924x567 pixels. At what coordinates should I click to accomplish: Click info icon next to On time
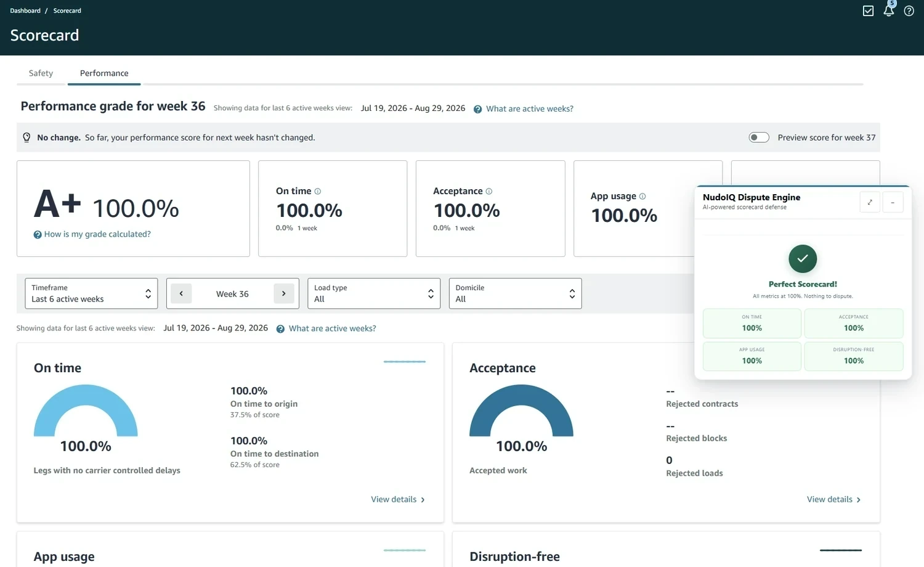click(x=317, y=191)
